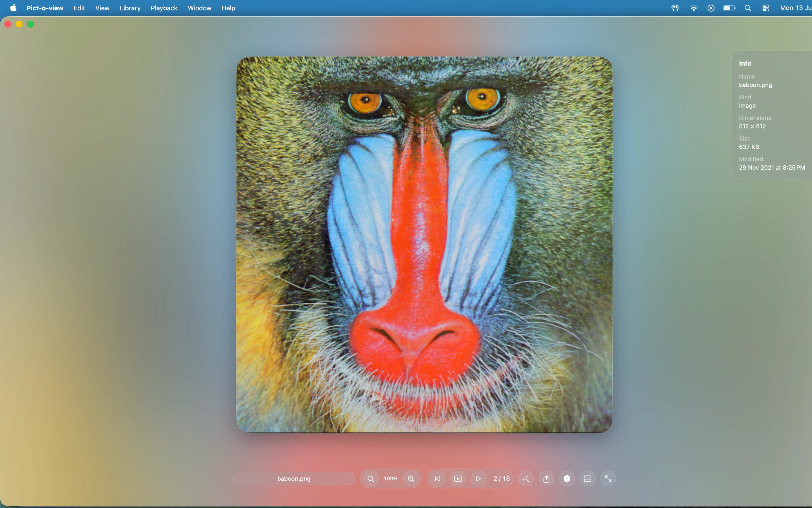Screen dimensions: 812x508
Task: Select the modified date 29 Nov 2021 value
Action: pos(772,168)
